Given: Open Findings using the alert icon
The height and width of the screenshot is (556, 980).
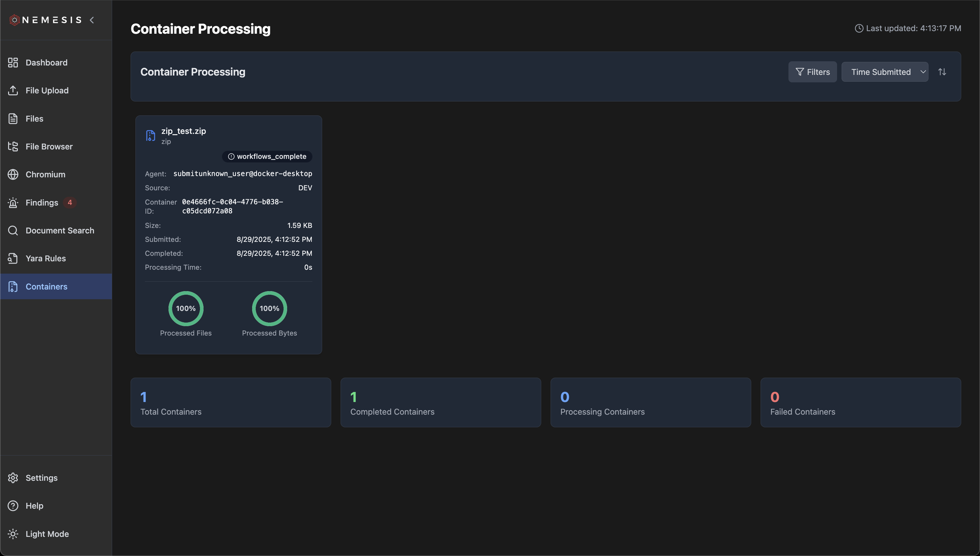Looking at the screenshot, I should [x=13, y=202].
